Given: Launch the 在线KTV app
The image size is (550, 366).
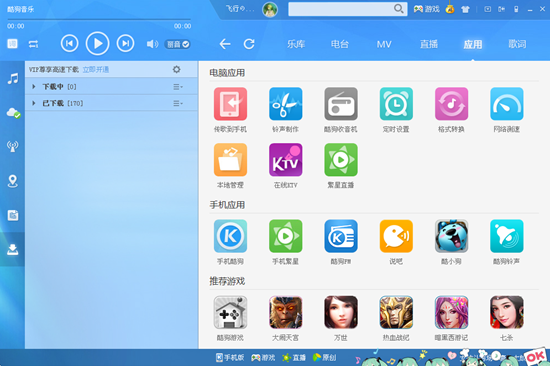Looking at the screenshot, I should pyautogui.click(x=286, y=160).
